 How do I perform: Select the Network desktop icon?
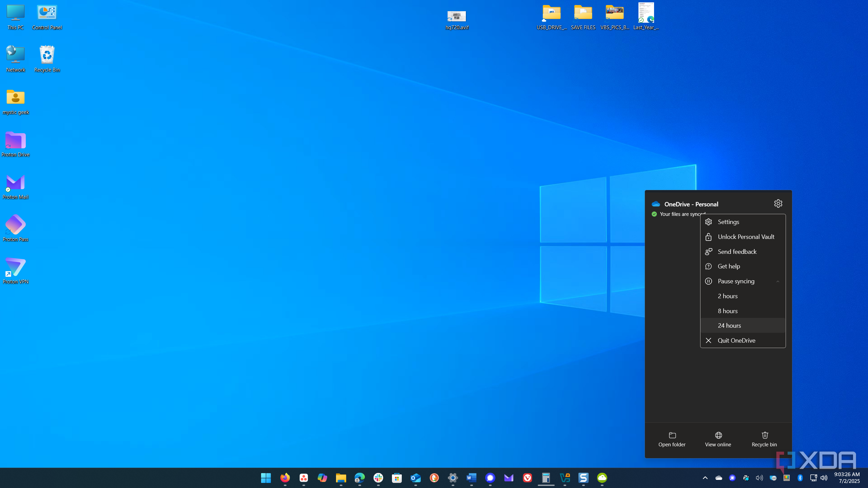(16, 59)
